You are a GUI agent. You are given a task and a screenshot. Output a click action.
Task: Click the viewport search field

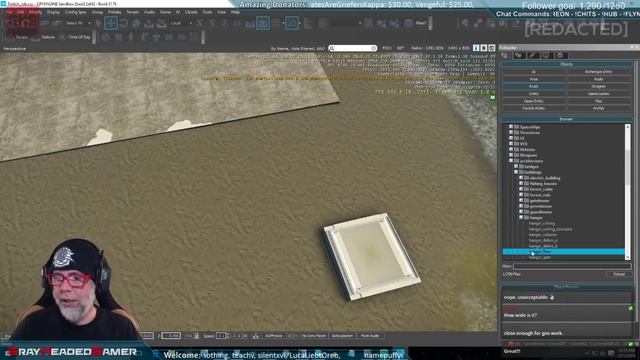click(x=353, y=48)
